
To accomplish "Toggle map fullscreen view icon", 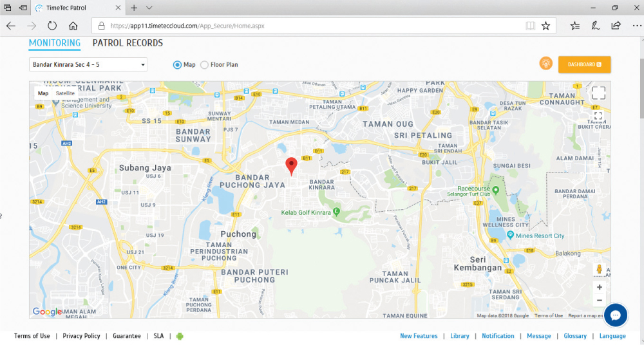I will pos(598,93).
